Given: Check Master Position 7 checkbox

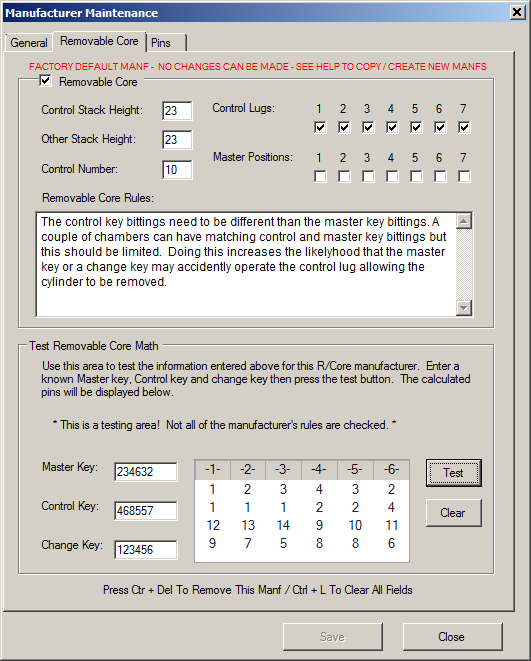Looking at the screenshot, I should pyautogui.click(x=464, y=176).
